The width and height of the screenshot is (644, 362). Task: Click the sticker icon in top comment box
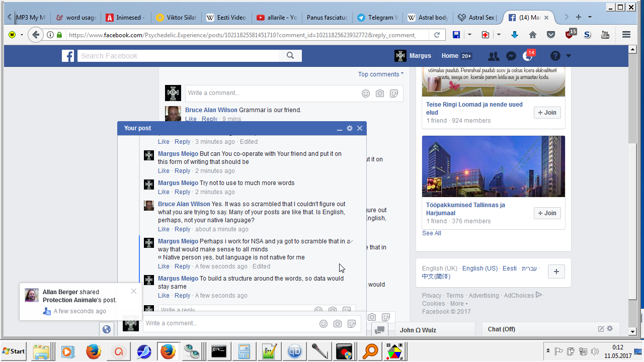(394, 94)
